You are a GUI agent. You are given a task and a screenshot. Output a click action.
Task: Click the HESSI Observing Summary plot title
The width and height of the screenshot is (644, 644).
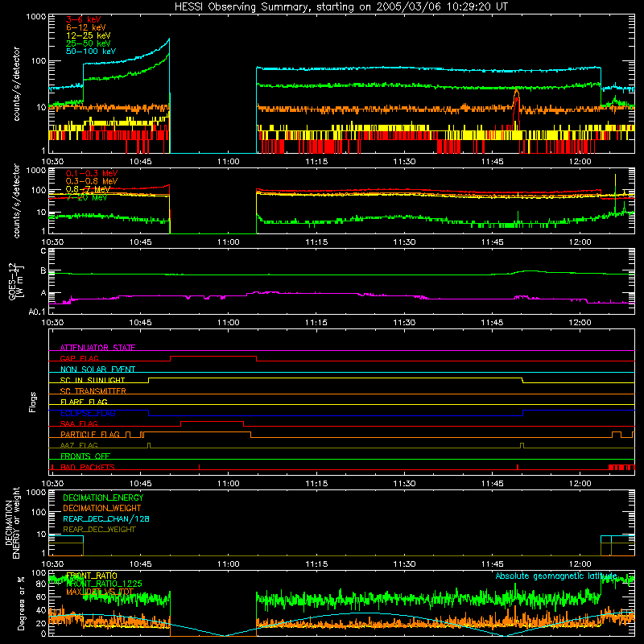click(x=341, y=6)
